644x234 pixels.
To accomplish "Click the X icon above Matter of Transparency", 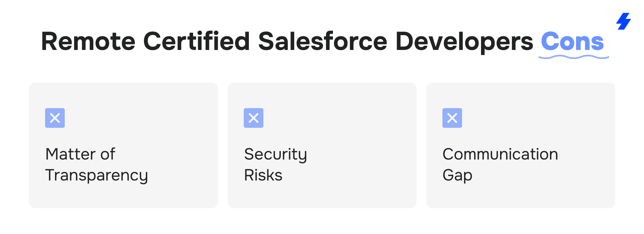I will [x=55, y=118].
